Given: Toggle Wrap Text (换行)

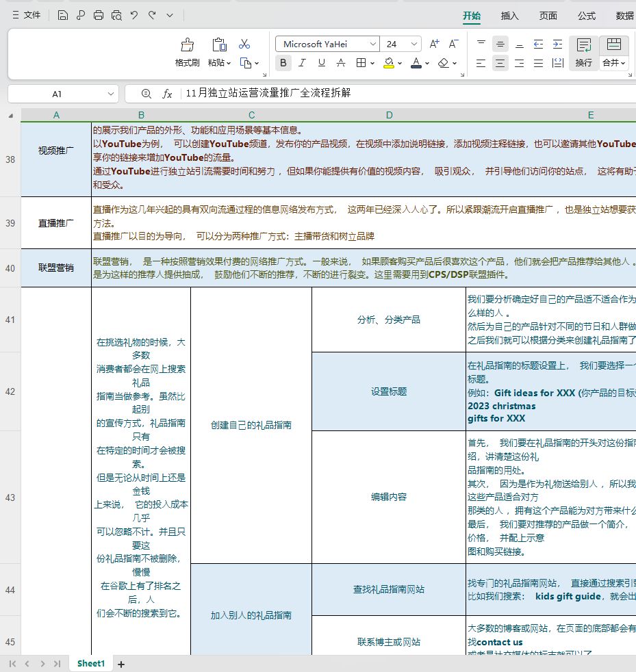Looking at the screenshot, I should point(584,53).
